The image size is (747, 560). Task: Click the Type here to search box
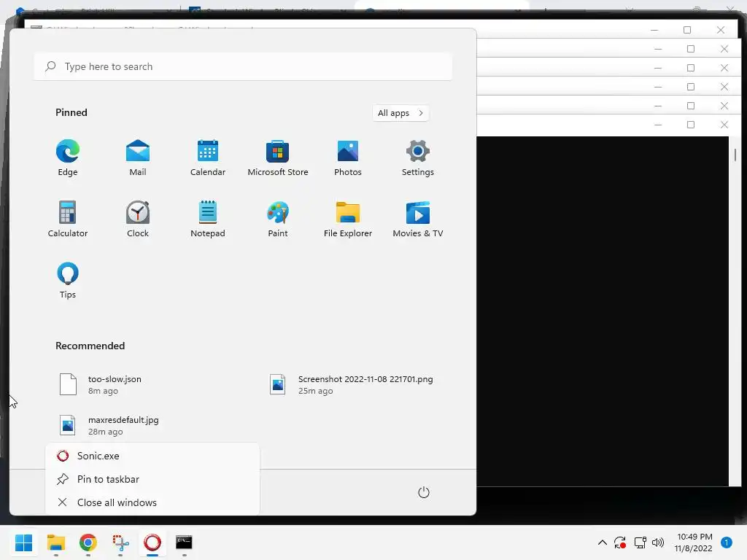coord(243,66)
